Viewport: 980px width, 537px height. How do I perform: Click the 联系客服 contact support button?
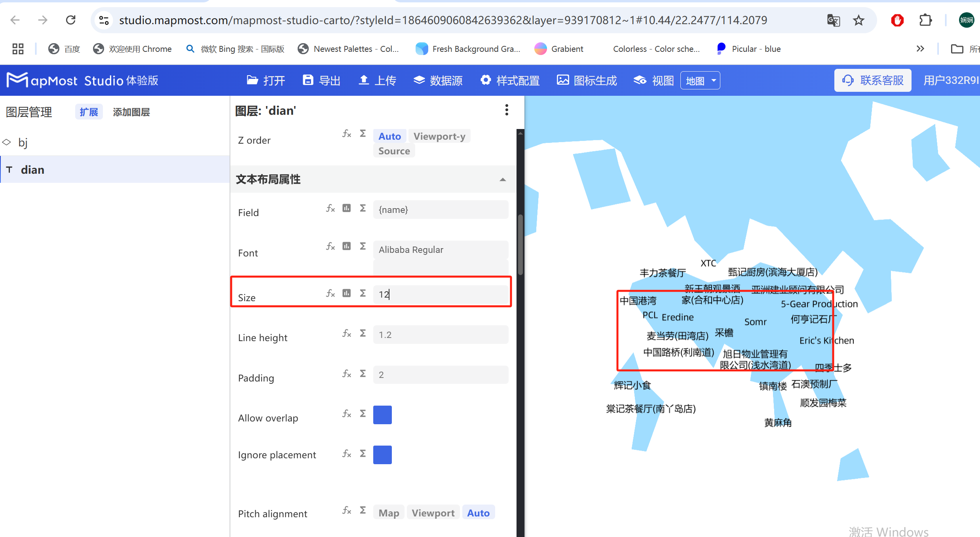[x=872, y=80]
